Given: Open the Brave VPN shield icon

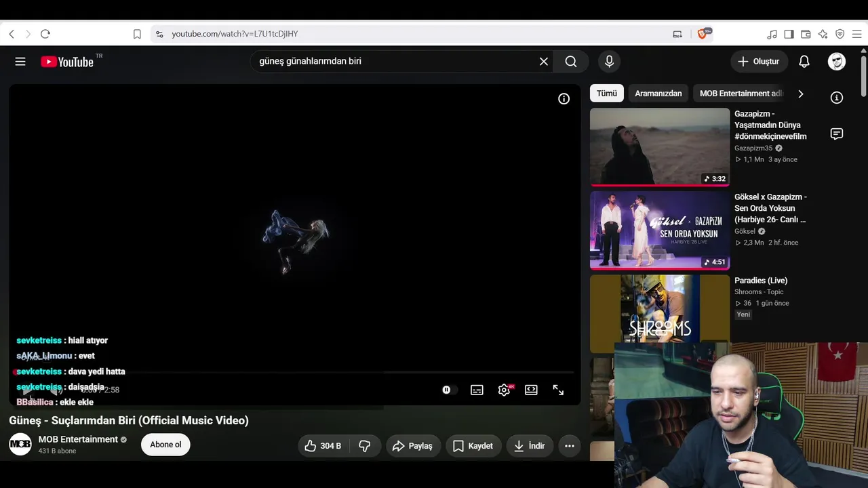Looking at the screenshot, I should point(840,34).
